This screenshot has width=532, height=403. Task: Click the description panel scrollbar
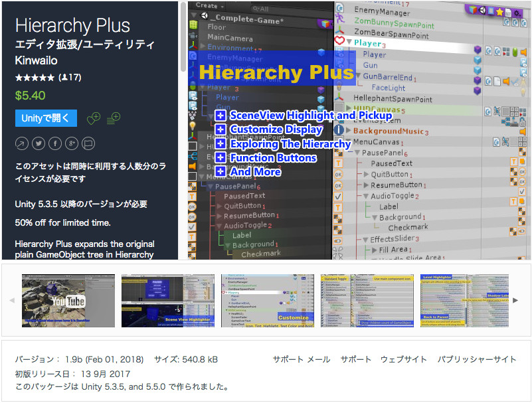click(x=183, y=37)
